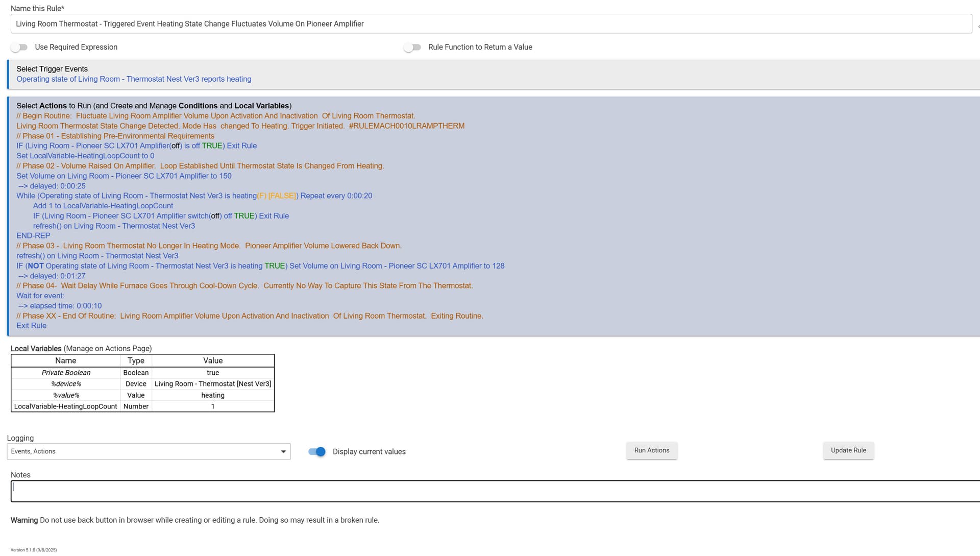Click the Run Actions button
The width and height of the screenshot is (980, 556).
point(651,451)
